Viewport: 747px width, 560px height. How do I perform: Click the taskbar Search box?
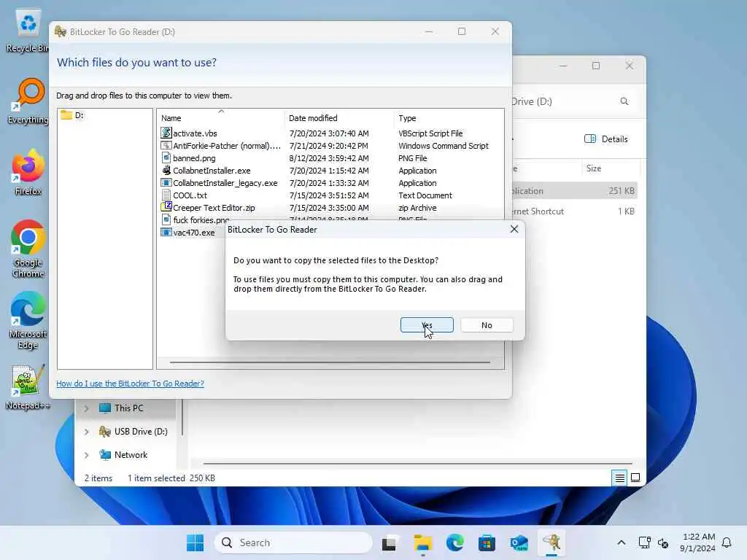293,542
